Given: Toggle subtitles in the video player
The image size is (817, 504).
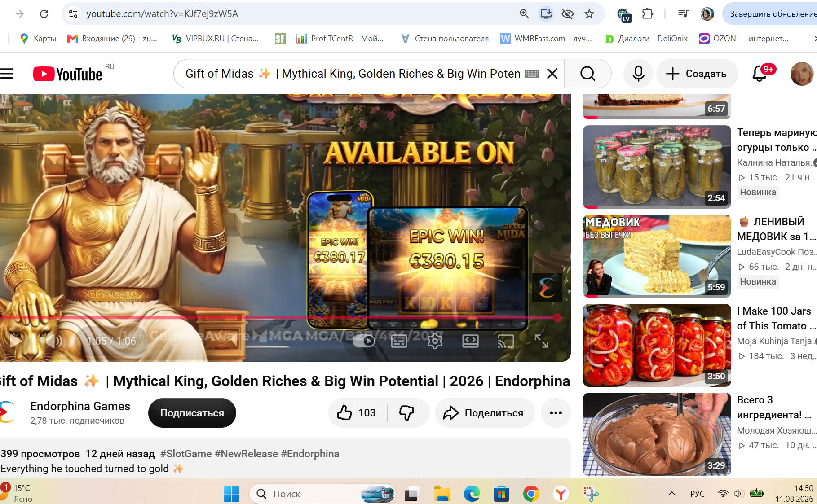Looking at the screenshot, I should (x=399, y=342).
